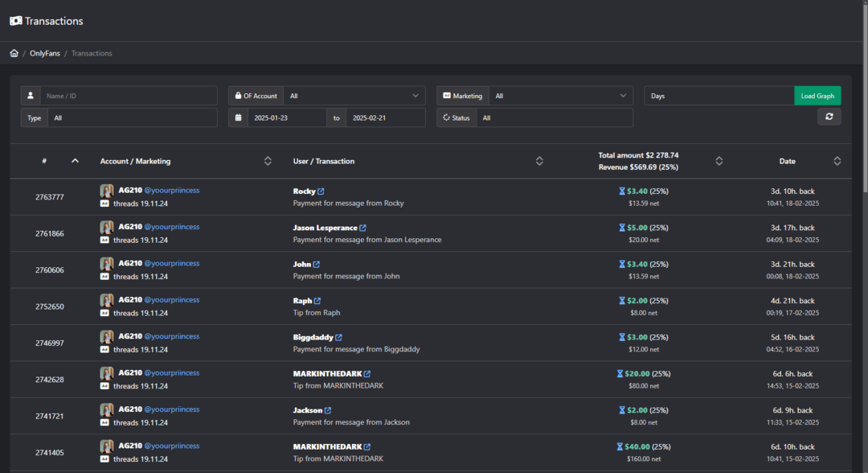Open external link icon beside Biggdaddy
868x473 pixels.
coord(338,337)
